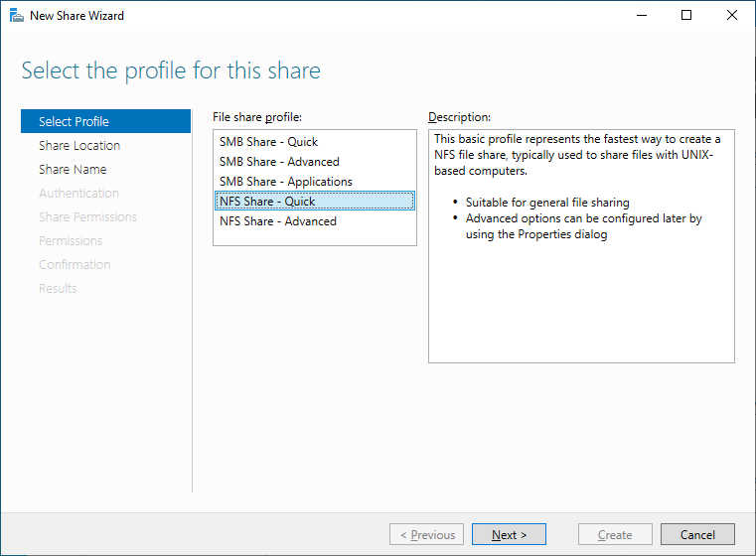This screenshot has width=756, height=556.
Task: Select SMB Share - Advanced profile
Action: [x=314, y=162]
